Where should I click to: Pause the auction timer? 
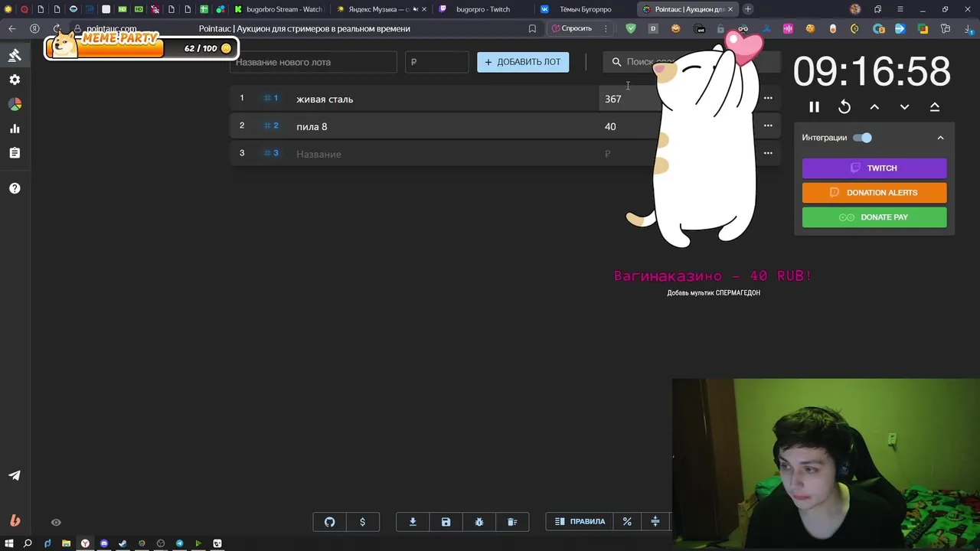pos(814,107)
